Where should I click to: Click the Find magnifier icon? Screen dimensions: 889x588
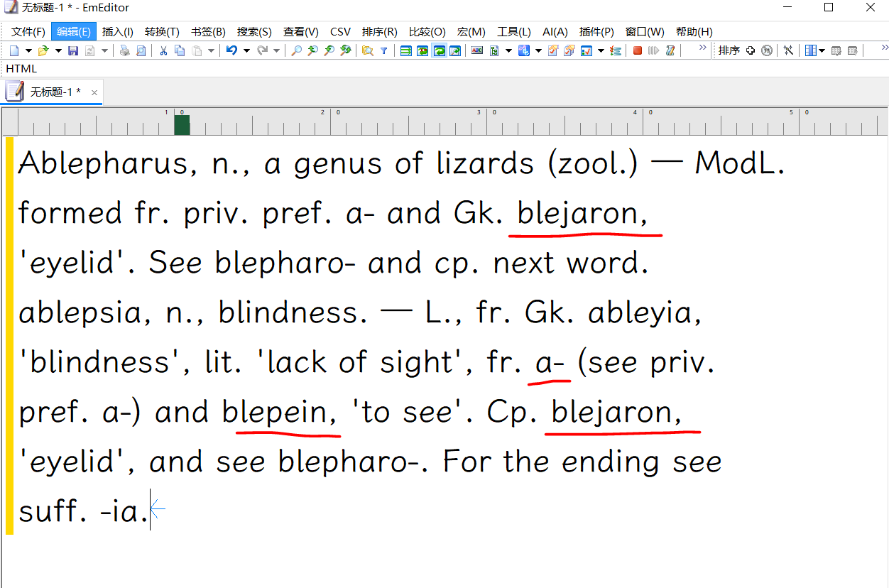coord(296,50)
